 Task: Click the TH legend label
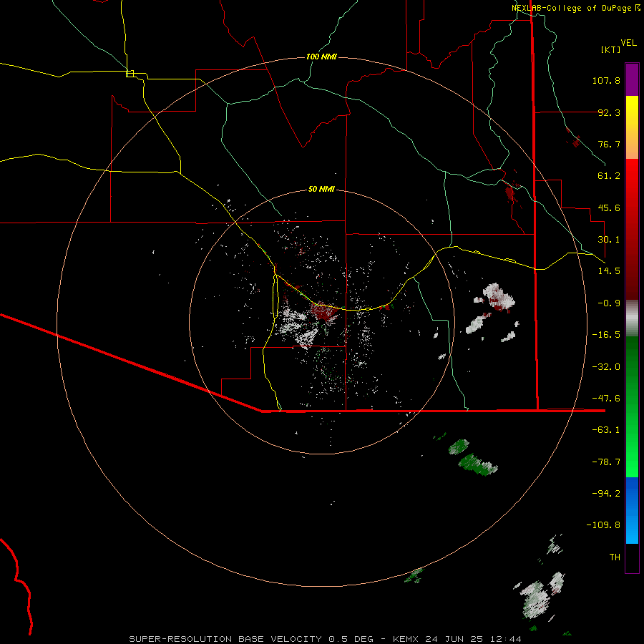tap(615, 557)
